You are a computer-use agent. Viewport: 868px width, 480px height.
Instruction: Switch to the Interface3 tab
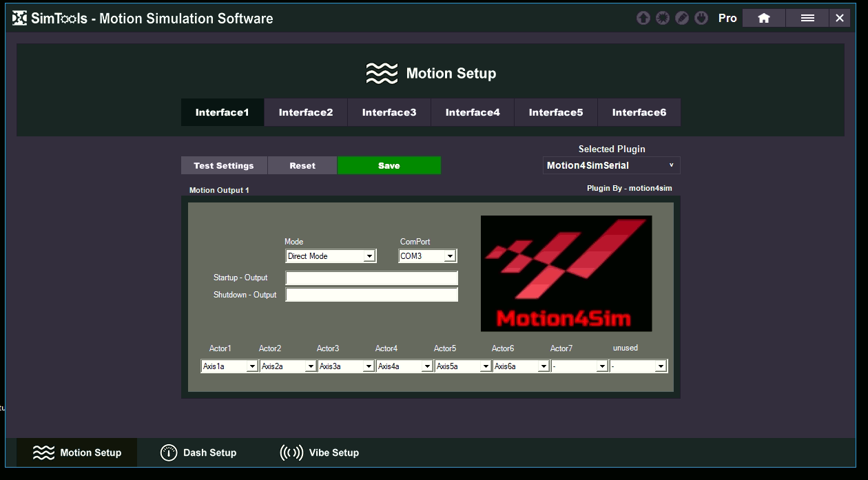pyautogui.click(x=389, y=112)
